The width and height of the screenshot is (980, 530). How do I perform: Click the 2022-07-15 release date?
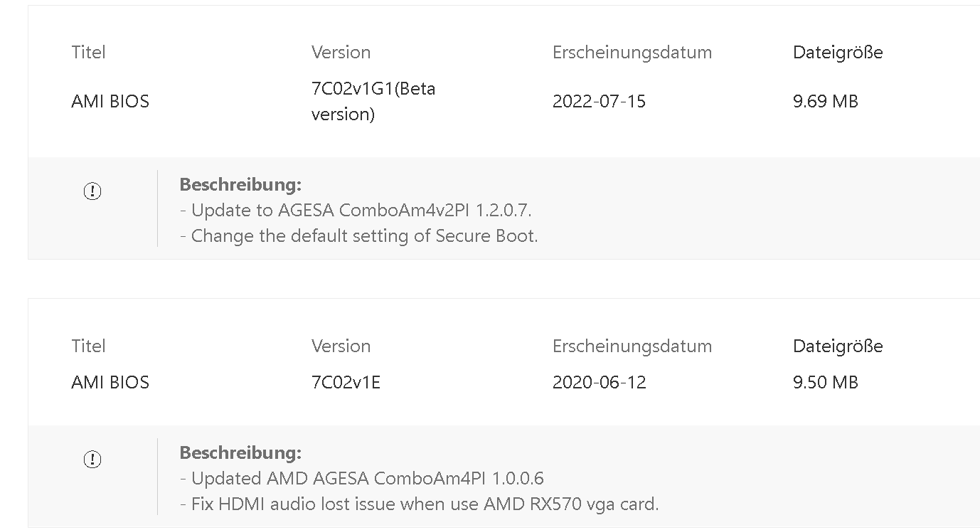click(x=599, y=101)
